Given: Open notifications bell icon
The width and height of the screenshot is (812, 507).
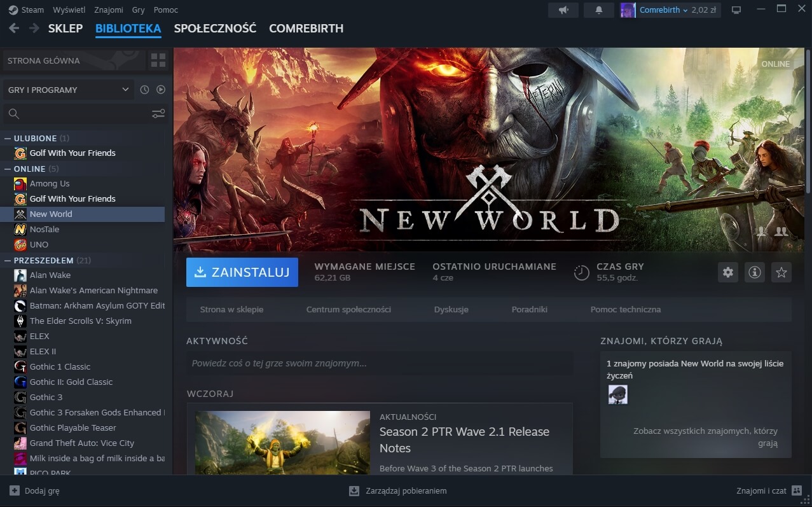Looking at the screenshot, I should pos(598,10).
